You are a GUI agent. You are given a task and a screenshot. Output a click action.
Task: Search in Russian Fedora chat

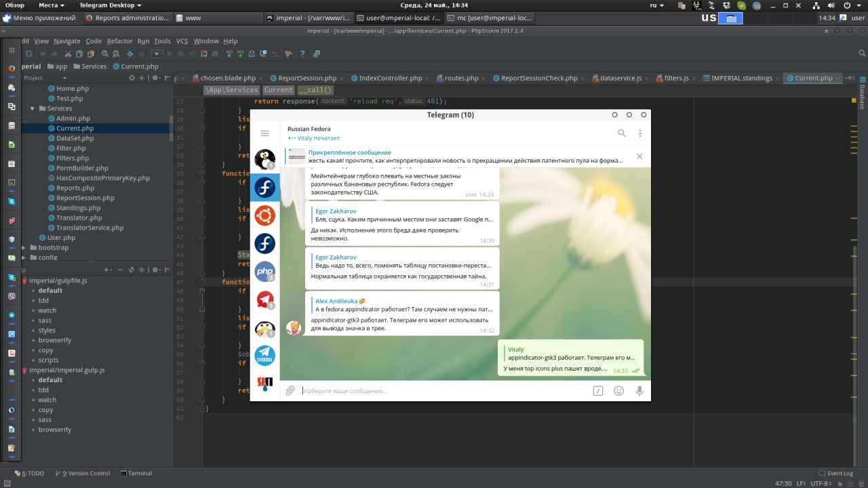pos(621,134)
